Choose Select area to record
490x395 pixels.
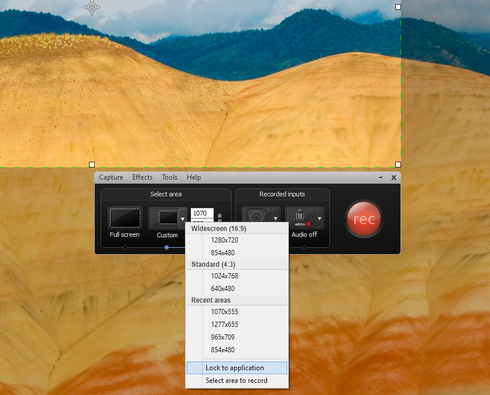click(x=237, y=380)
